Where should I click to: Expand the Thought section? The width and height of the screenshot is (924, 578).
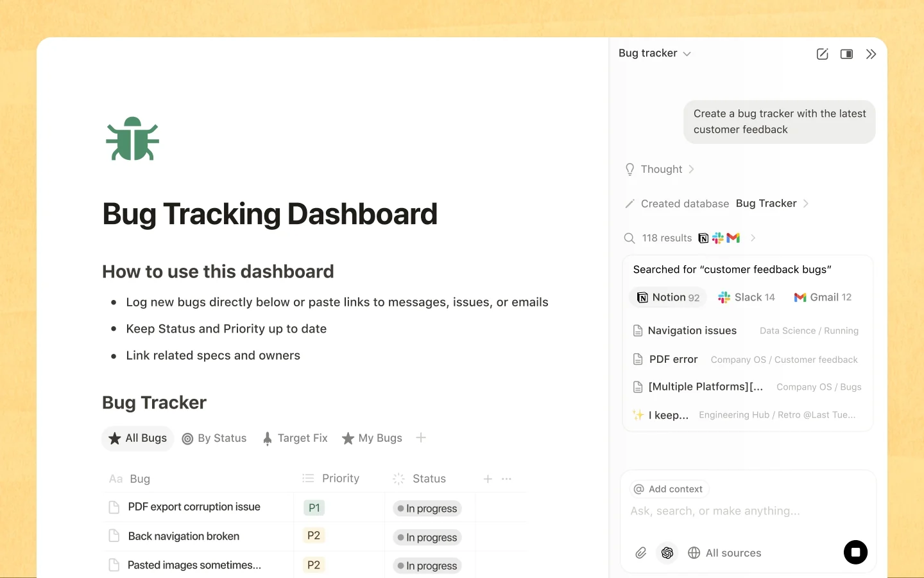point(660,169)
